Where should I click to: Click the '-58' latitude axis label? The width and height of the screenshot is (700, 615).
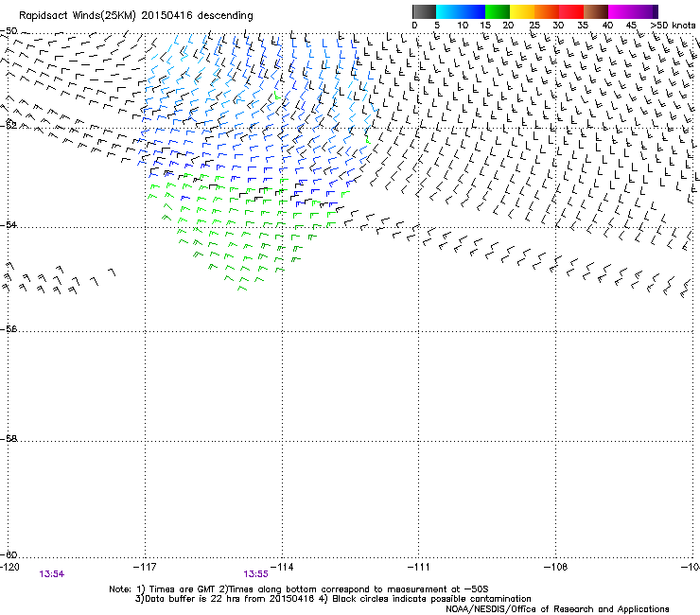point(9,439)
